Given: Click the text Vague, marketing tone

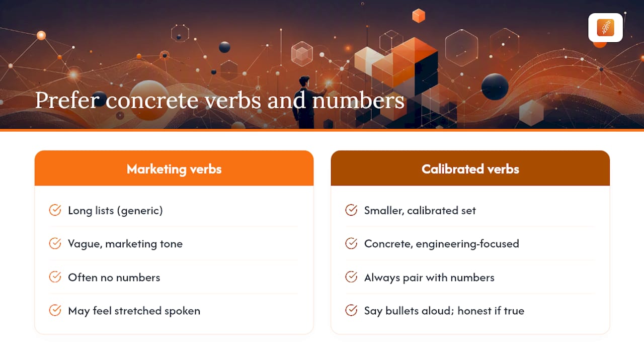Looking at the screenshot, I should [x=125, y=244].
